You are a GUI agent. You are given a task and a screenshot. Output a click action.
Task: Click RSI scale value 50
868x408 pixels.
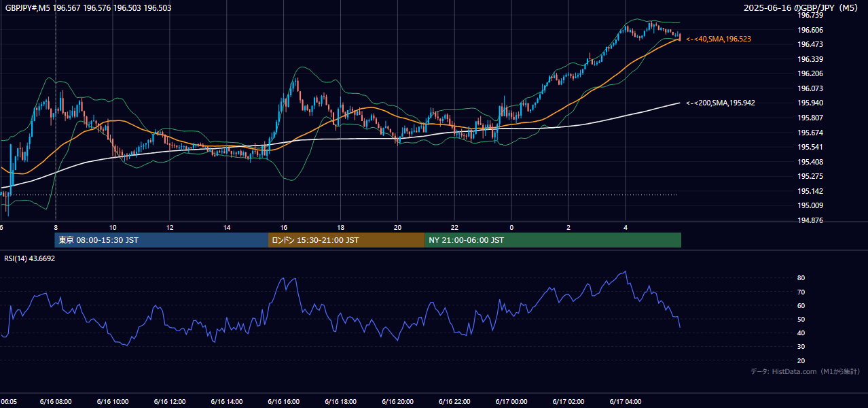(x=801, y=320)
